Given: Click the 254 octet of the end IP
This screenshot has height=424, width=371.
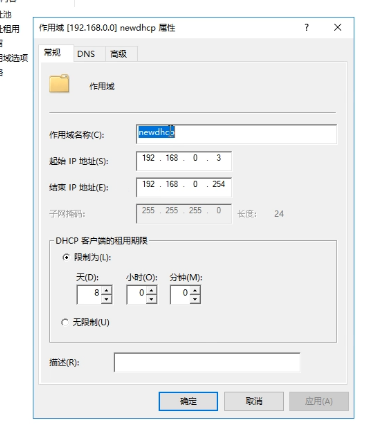Looking at the screenshot, I should point(219,184).
